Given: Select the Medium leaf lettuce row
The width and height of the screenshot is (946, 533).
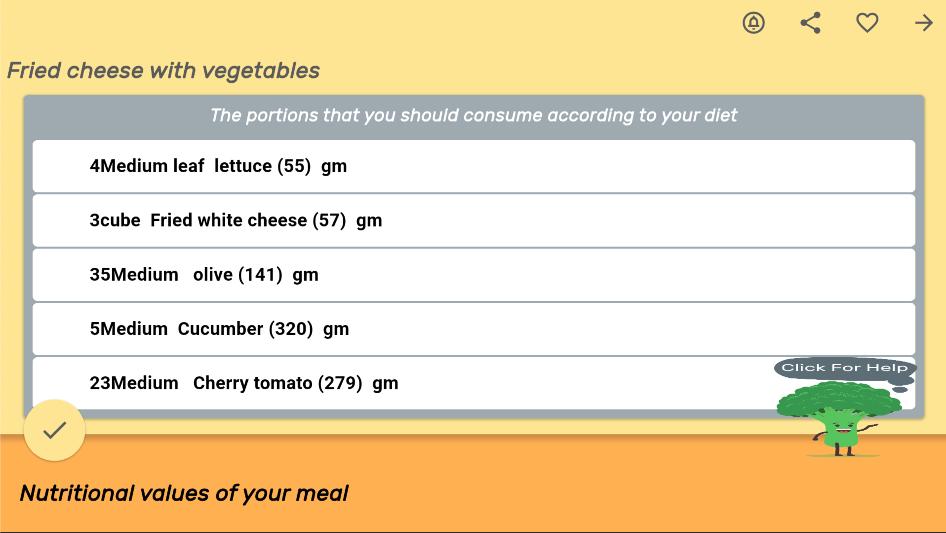Looking at the screenshot, I should click(x=473, y=166).
